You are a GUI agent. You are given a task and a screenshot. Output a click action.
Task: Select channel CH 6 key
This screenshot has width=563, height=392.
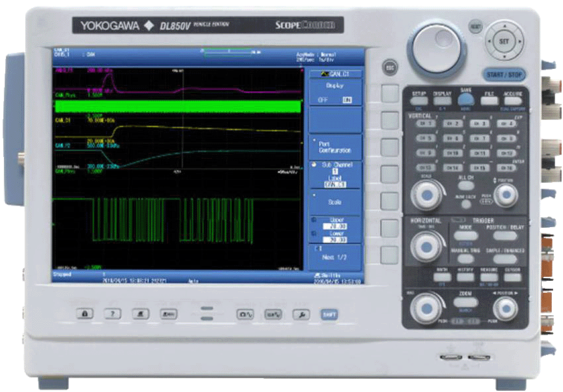[452, 138]
